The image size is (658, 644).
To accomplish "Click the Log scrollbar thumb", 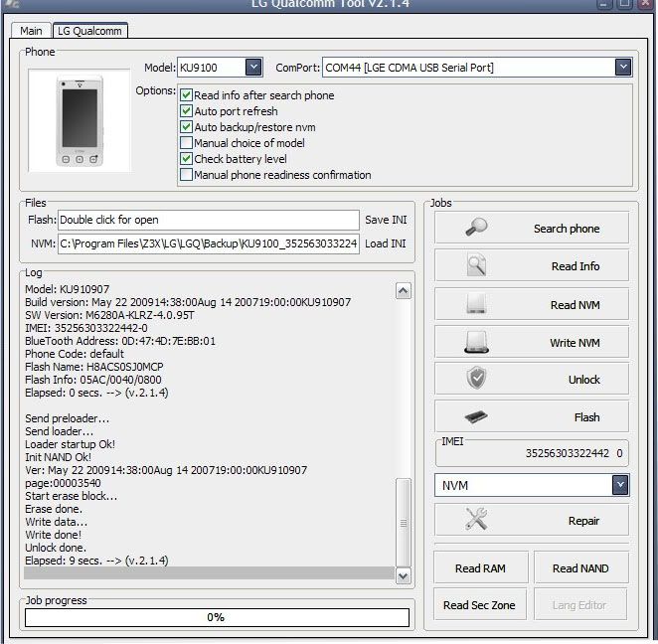I will pos(404,523).
